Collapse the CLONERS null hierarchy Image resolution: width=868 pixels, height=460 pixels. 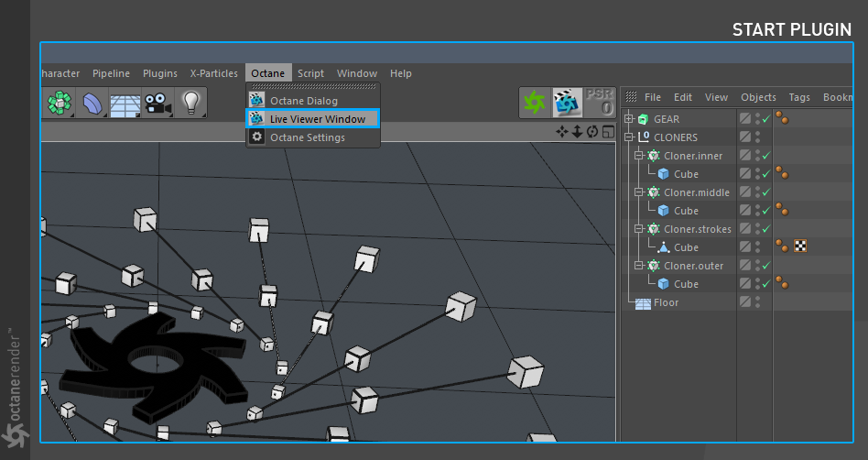point(629,137)
